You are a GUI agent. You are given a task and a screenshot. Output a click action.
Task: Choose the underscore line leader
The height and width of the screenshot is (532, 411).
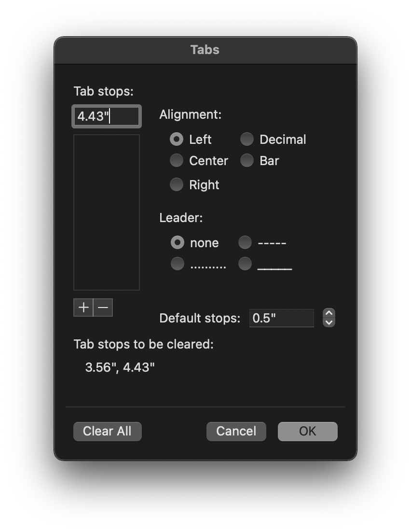[245, 264]
